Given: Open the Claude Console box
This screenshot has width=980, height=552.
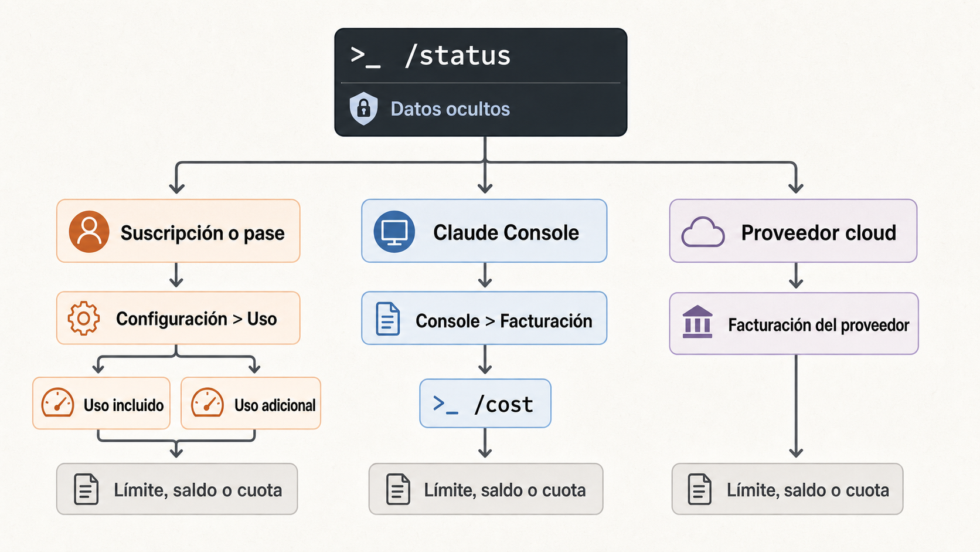Looking at the screenshot, I should [x=484, y=231].
